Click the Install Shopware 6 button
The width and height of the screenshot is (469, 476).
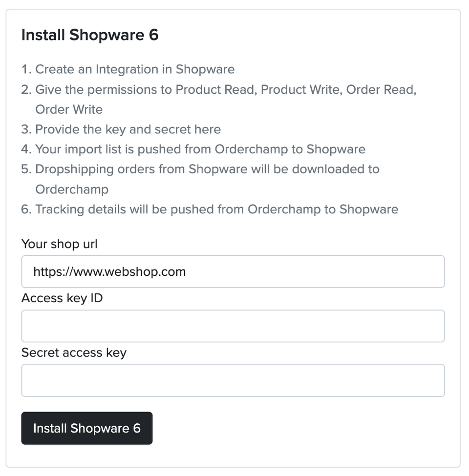pos(86,428)
